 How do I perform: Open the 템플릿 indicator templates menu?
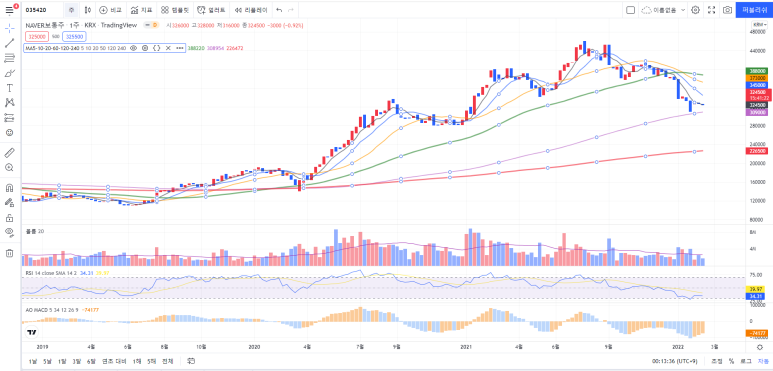(175, 10)
